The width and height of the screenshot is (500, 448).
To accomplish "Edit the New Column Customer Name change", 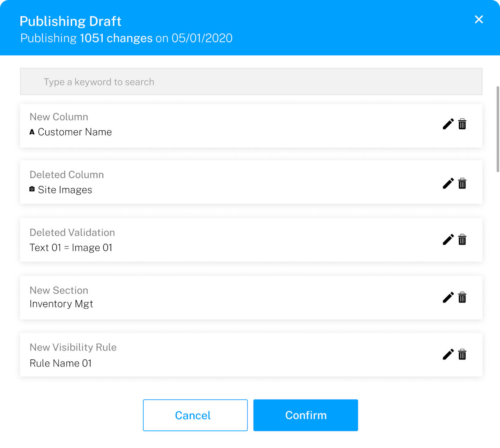I will (x=448, y=124).
